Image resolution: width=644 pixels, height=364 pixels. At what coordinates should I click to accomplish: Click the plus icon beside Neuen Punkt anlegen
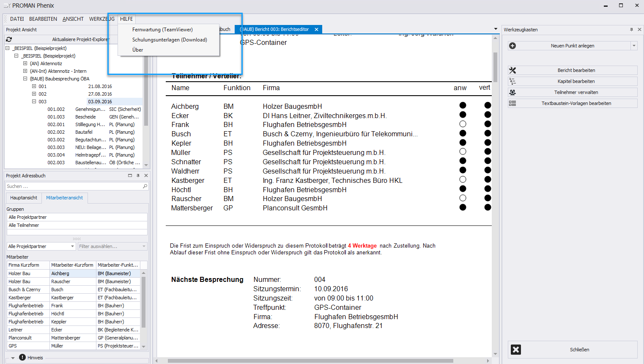point(512,46)
